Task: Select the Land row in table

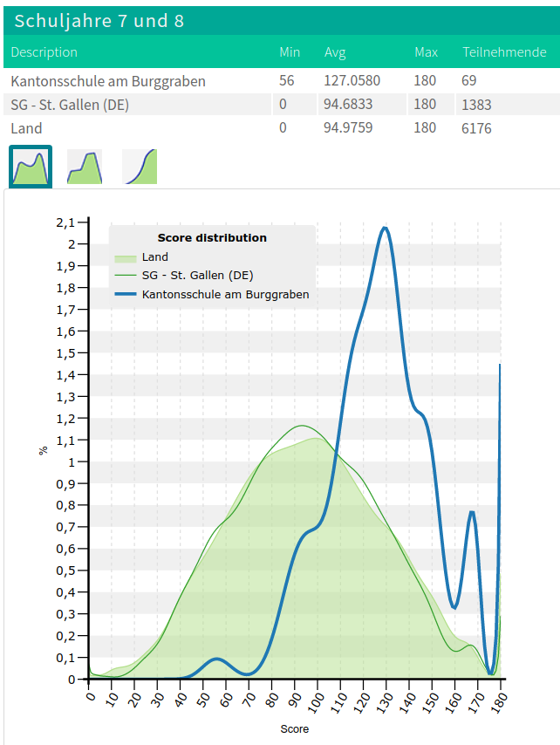Action: [x=26, y=128]
